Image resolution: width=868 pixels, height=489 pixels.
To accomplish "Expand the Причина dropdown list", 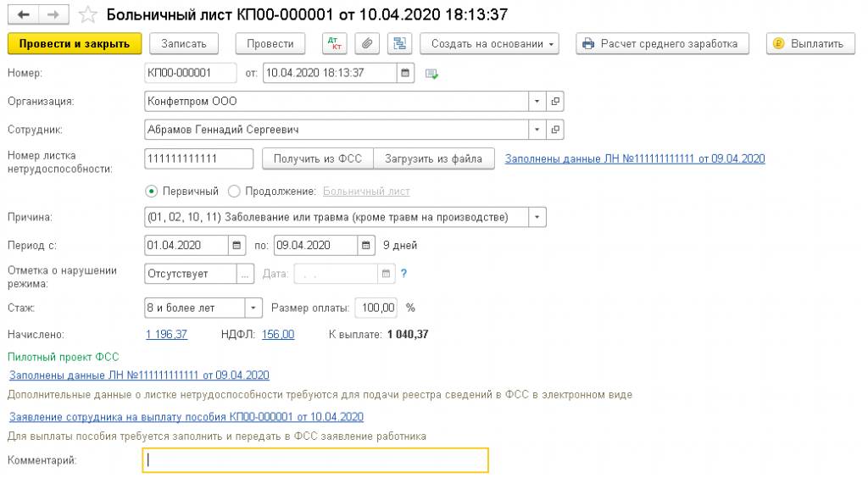I will [537, 218].
